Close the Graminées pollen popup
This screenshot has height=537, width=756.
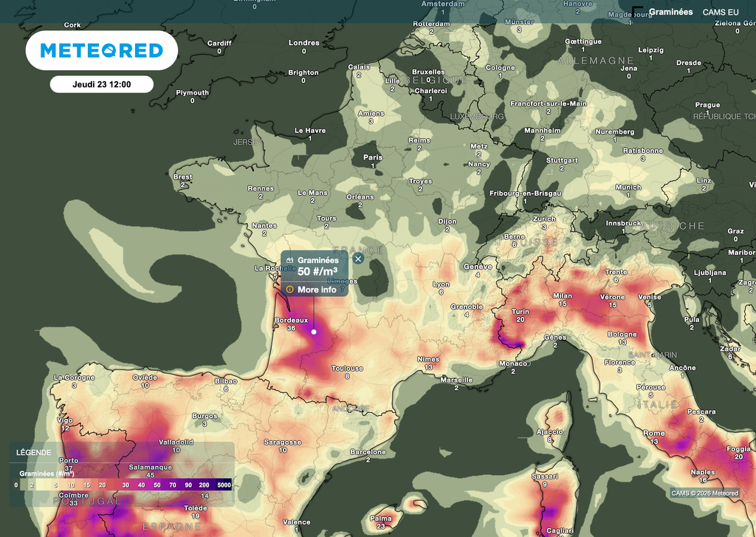(358, 259)
